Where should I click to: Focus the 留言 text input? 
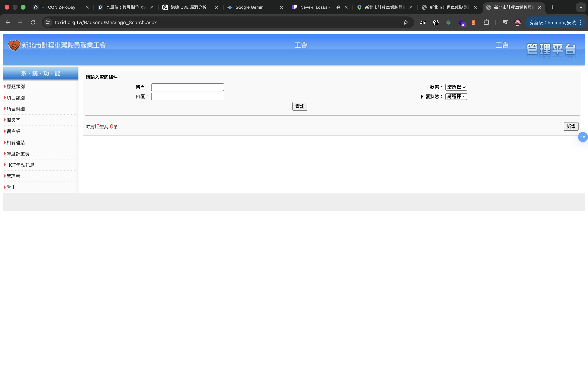187,87
